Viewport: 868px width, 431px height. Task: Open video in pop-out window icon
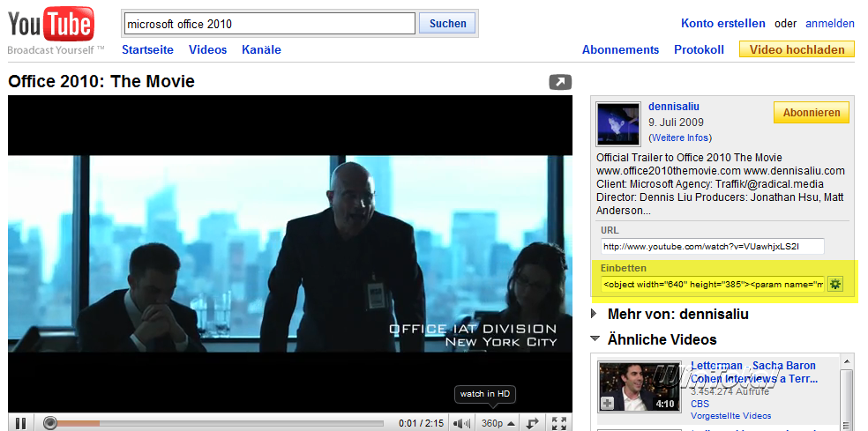(x=560, y=83)
